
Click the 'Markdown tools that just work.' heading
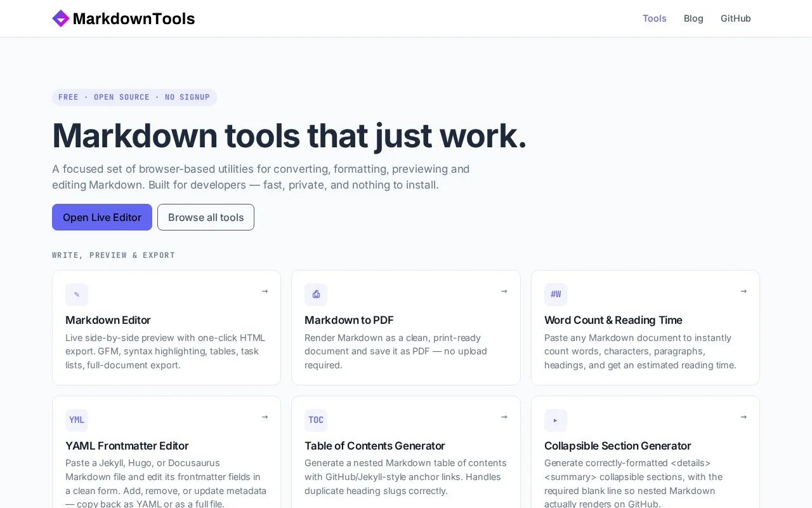pyautogui.click(x=289, y=135)
